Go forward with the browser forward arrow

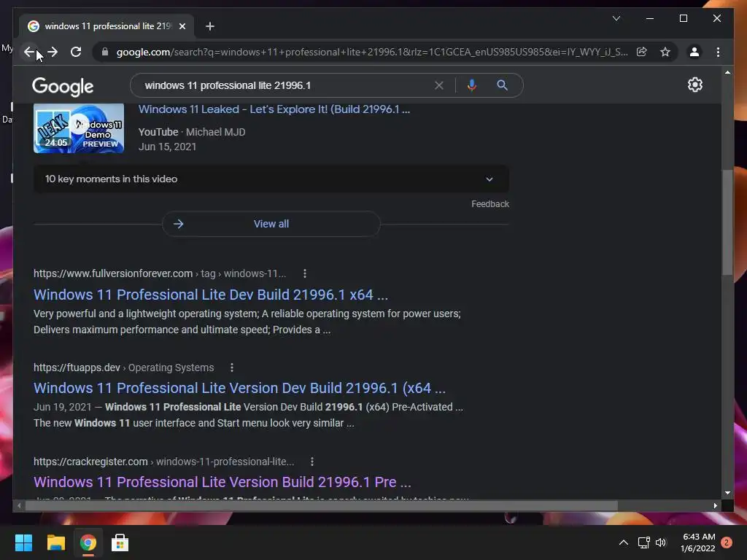coord(53,52)
